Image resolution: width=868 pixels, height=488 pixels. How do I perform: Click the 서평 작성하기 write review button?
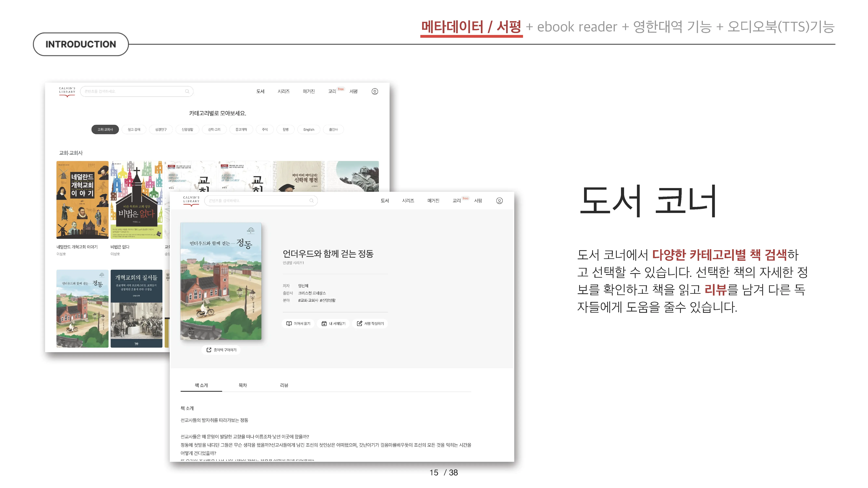370,323
